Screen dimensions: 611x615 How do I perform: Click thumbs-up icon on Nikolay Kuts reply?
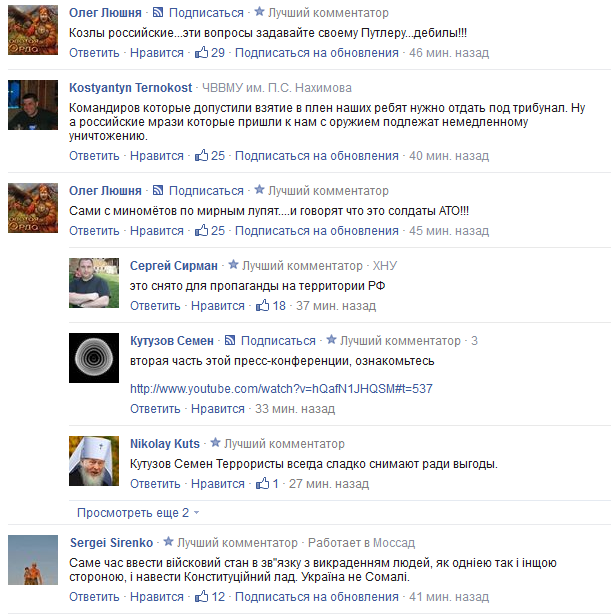click(x=262, y=483)
